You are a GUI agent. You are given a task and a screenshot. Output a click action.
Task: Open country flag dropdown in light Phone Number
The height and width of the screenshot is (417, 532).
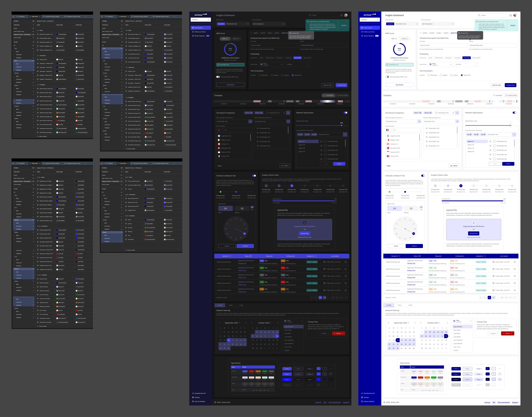388,130
